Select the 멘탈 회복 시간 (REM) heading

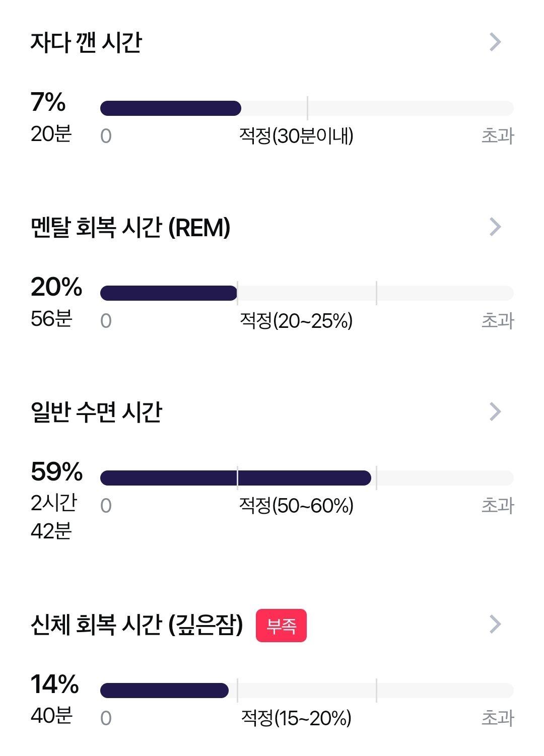(x=130, y=228)
